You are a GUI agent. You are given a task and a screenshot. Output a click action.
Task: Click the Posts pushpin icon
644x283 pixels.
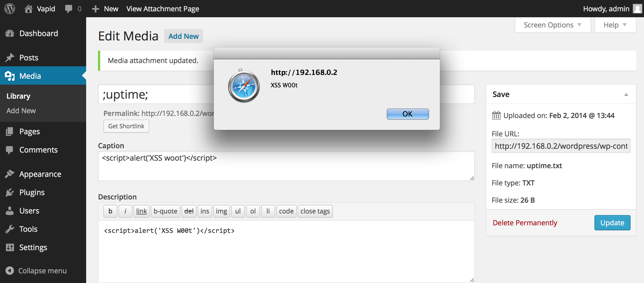pos(10,57)
